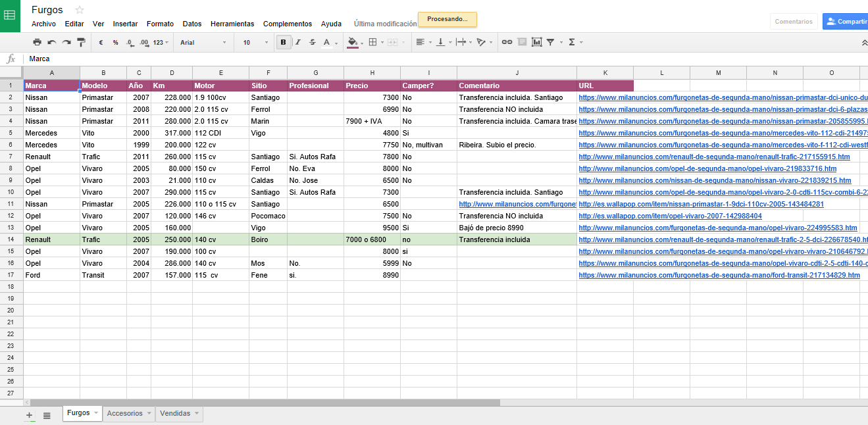Image resolution: width=868 pixels, height=425 pixels.
Task: Open the font size dropdown
Action: (256, 42)
